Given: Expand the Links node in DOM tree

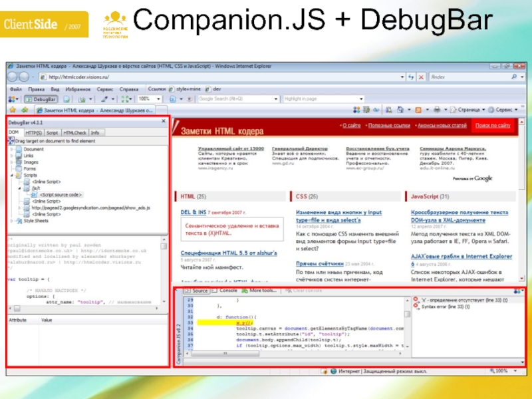Looking at the screenshot, I should click(12, 156).
